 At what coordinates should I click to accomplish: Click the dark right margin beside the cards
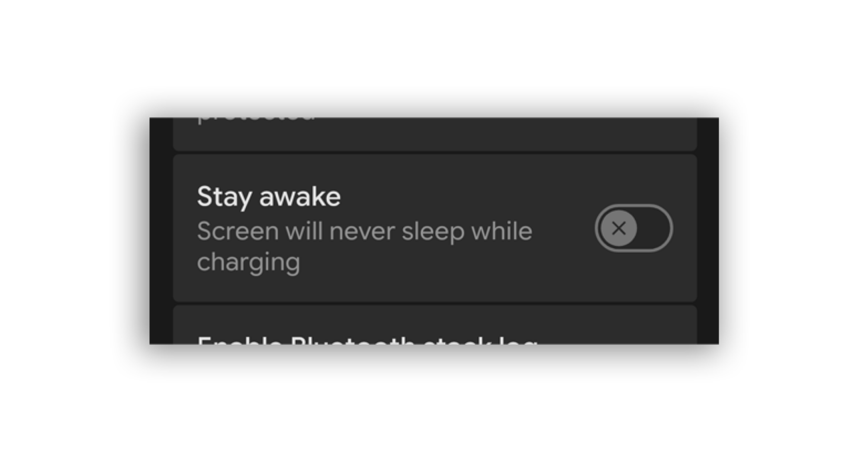click(x=708, y=231)
